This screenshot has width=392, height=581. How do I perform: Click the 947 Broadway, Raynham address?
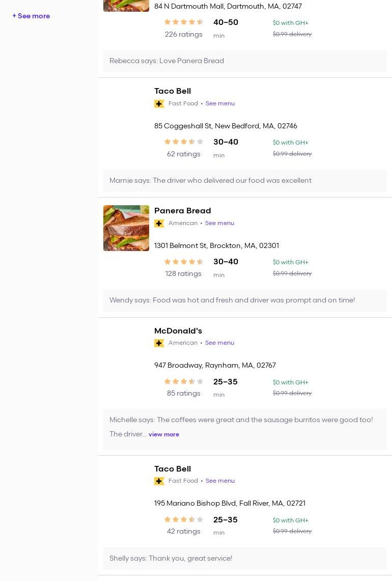[215, 365]
